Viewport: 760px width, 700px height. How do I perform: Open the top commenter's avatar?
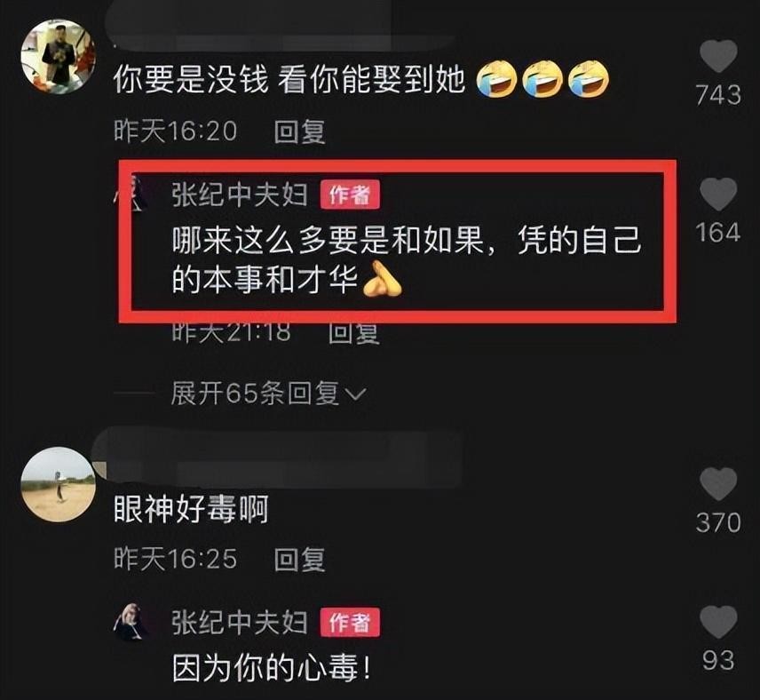(x=59, y=57)
